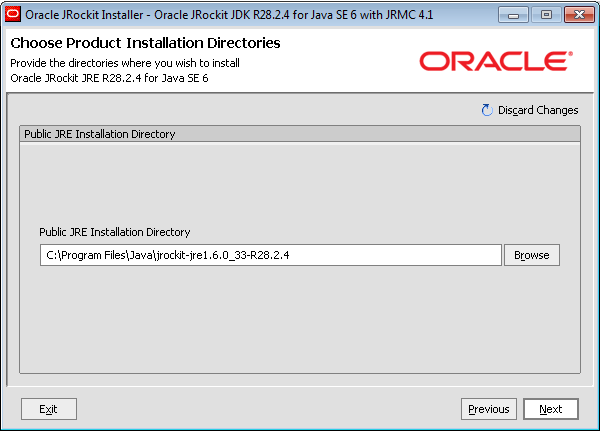This screenshot has height=432, width=601.
Task: Click the Next button
Action: (x=551, y=409)
